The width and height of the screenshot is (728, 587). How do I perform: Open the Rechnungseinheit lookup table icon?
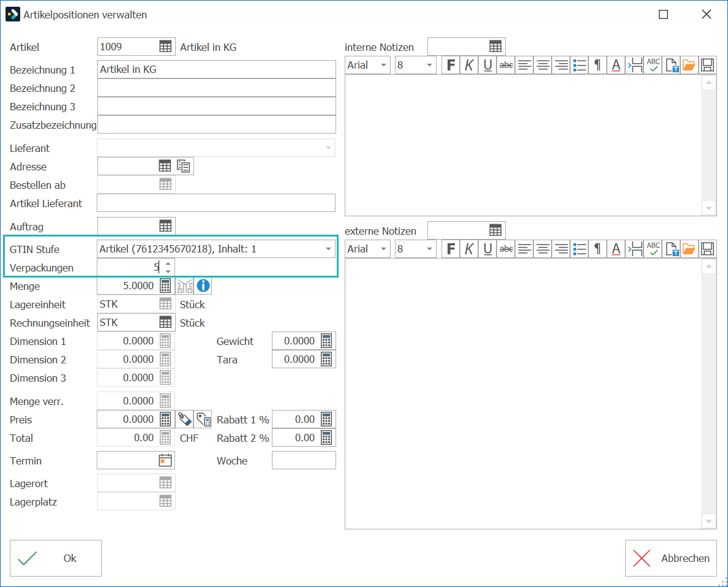pos(165,322)
